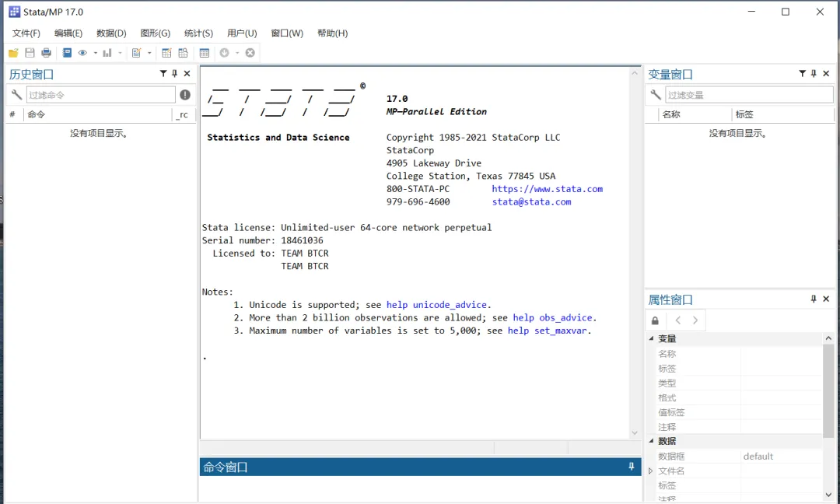Screen dimensions: 840x504
Task: Close the Properties window panel
Action: pyautogui.click(x=826, y=299)
